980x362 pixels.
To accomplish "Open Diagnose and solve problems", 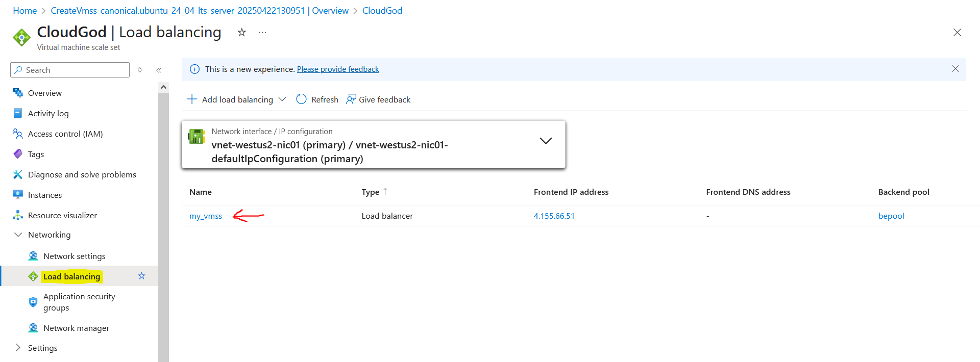I will (x=82, y=174).
